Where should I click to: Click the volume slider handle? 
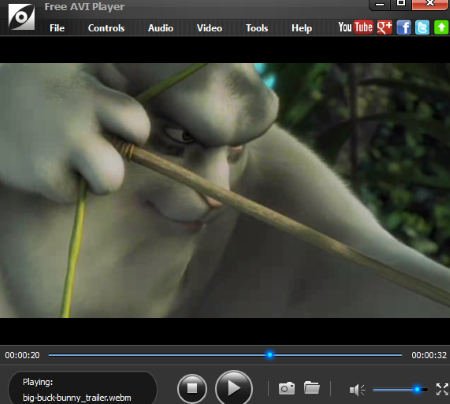pyautogui.click(x=417, y=389)
